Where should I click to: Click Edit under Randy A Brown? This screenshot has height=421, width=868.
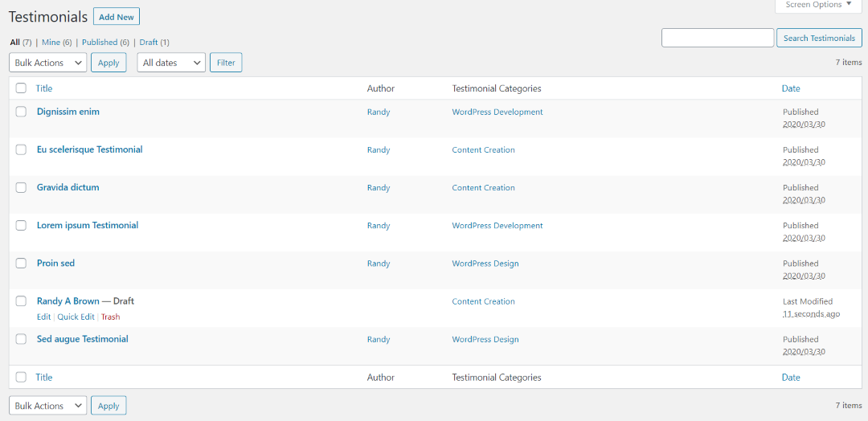tap(43, 317)
